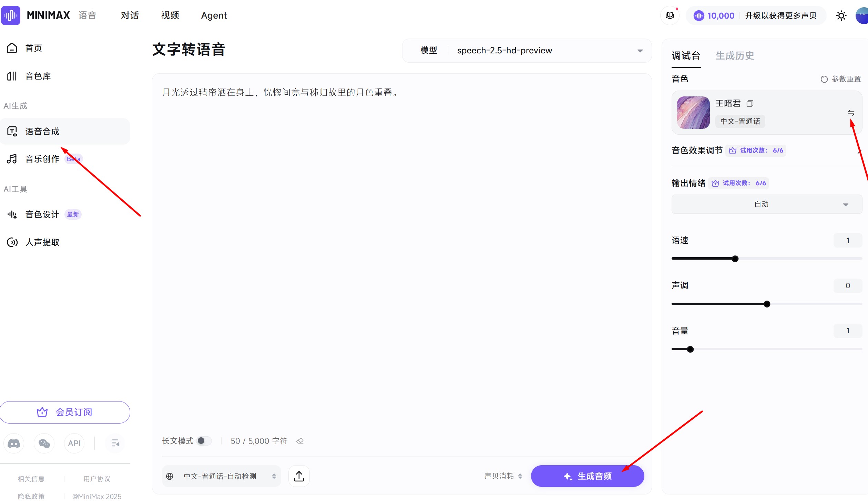Switch to the 生成历史 tab
Image resolution: width=868 pixels, height=501 pixels.
[735, 55]
